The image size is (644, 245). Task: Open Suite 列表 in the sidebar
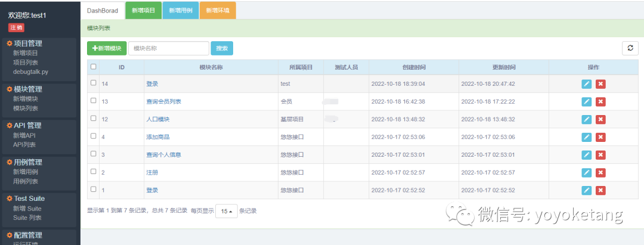pyautogui.click(x=27, y=218)
